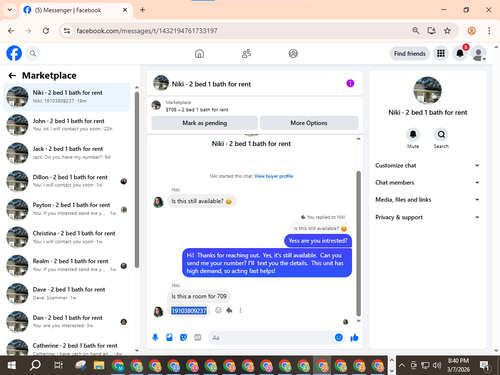Viewport: 500px width, 375px height.
Task: Open John 2 bed 1 bath conversation
Action: pyautogui.click(x=67, y=125)
